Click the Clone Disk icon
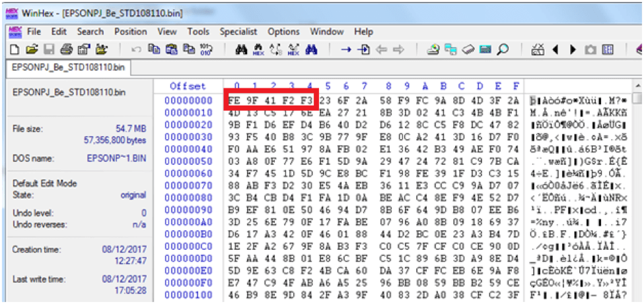The image size is (644, 304). tap(451, 50)
